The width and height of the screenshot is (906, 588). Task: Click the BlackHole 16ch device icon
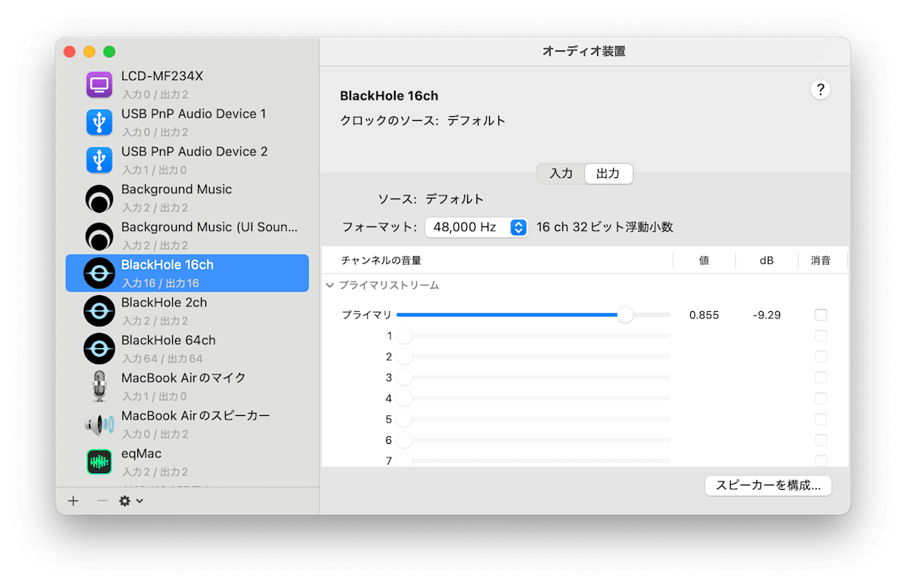[99, 273]
